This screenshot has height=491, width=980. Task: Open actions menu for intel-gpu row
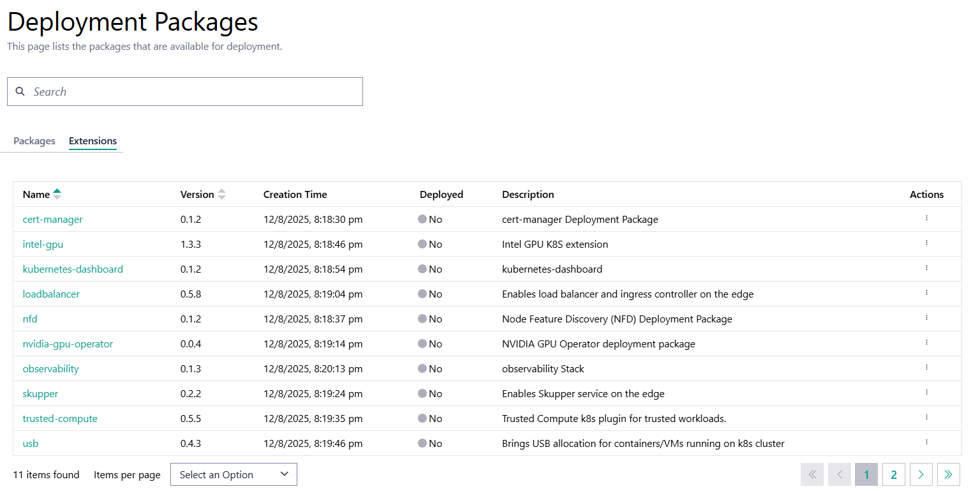click(x=926, y=243)
